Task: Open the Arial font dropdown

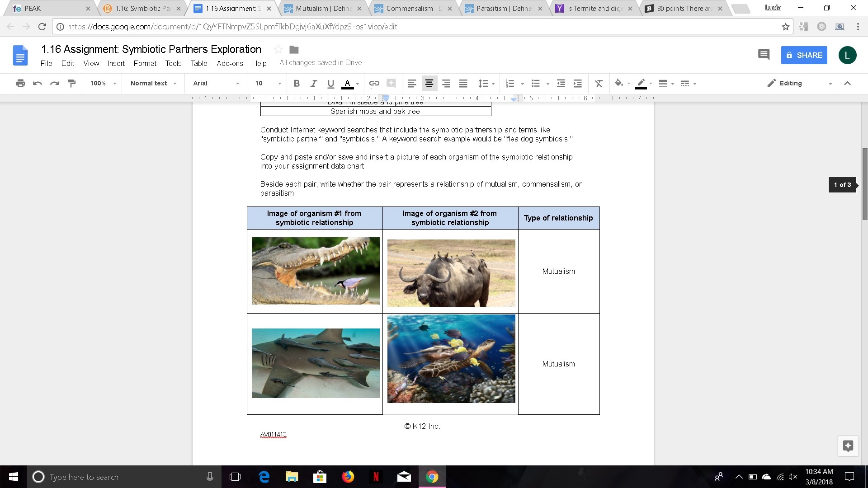Action: pos(216,83)
